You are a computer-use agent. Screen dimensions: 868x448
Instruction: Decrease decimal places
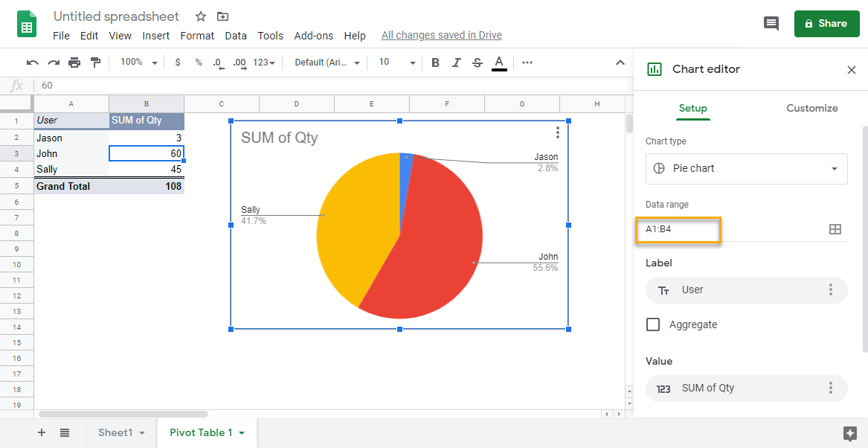click(x=218, y=63)
